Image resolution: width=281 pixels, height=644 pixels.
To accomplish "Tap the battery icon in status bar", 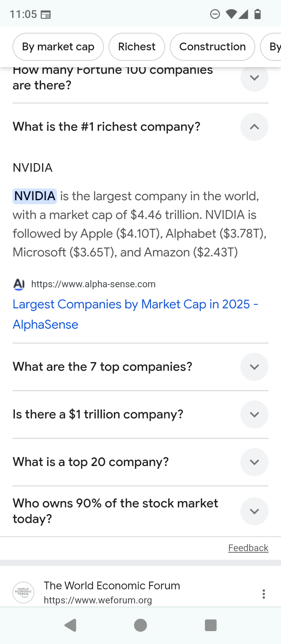I will [258, 14].
